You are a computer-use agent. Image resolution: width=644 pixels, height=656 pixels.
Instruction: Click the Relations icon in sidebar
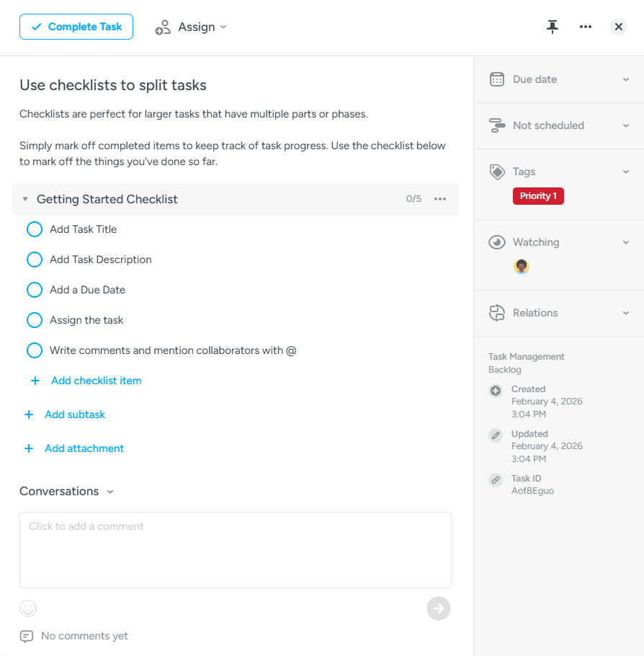pos(497,313)
